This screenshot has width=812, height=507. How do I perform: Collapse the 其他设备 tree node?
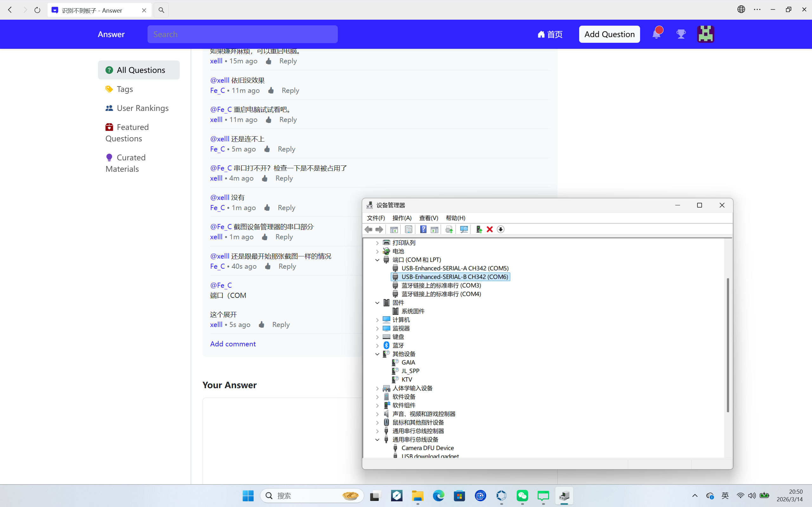pos(377,354)
